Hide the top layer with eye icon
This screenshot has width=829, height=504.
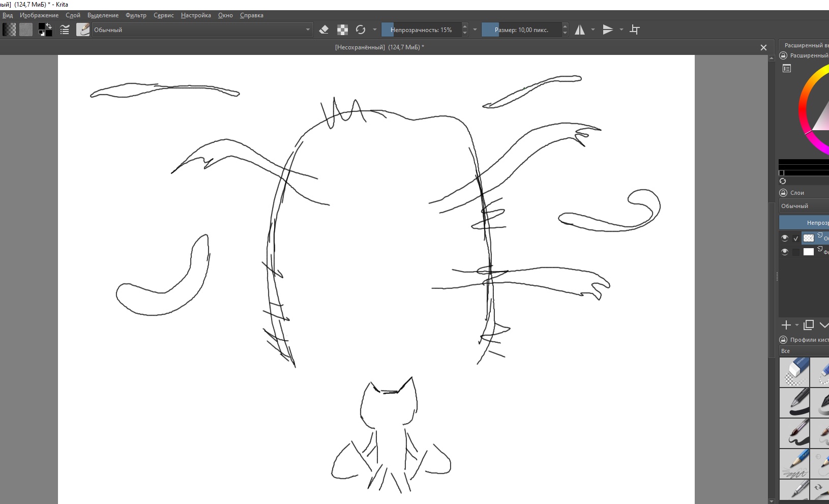coord(785,238)
